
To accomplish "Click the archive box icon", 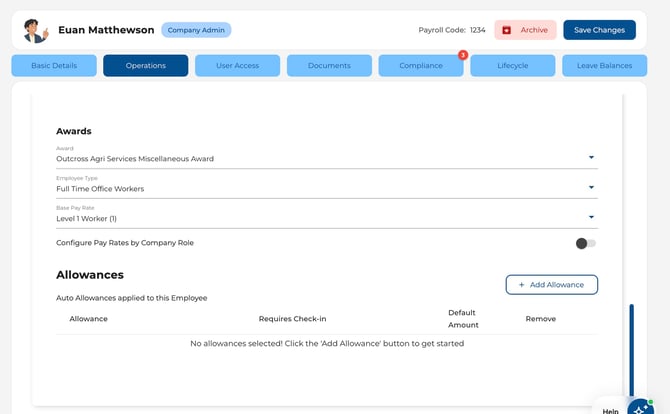I will pyautogui.click(x=506, y=30).
